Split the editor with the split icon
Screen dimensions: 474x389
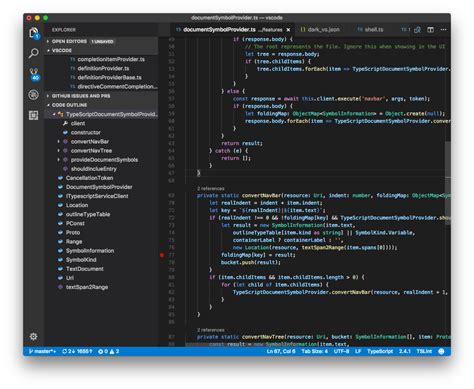[430, 30]
